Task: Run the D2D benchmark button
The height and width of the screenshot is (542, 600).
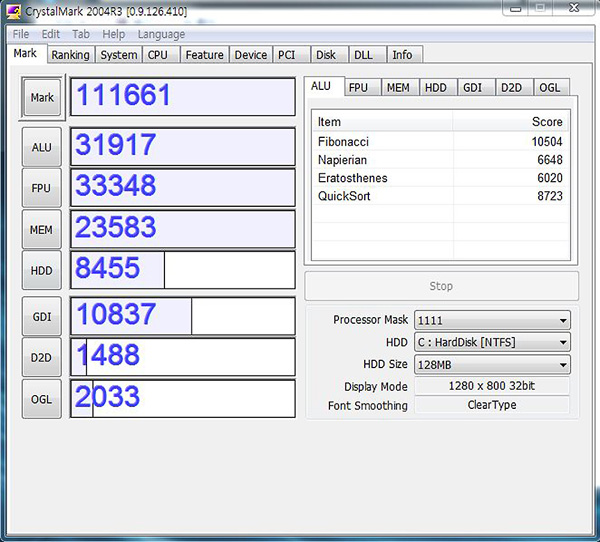Action: pyautogui.click(x=41, y=358)
